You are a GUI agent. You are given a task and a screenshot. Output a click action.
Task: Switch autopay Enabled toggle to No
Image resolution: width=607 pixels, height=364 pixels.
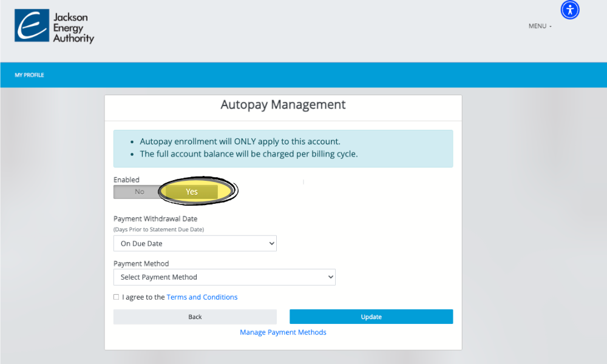[x=139, y=192]
